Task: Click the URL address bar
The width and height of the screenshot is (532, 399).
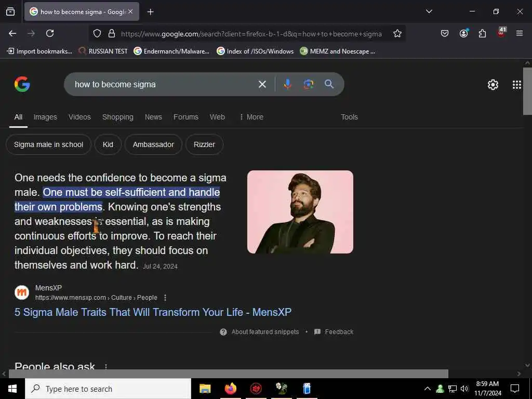Action: pos(251,34)
